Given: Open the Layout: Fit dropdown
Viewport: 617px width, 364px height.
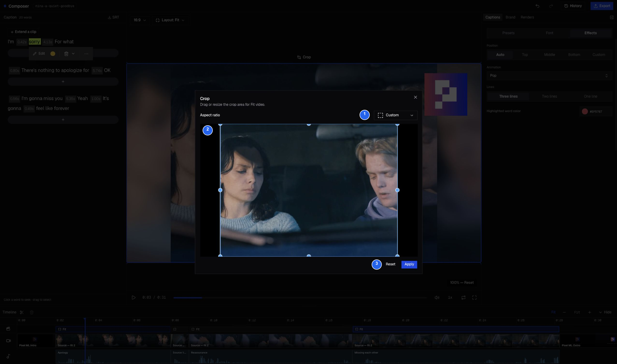Looking at the screenshot, I should pos(170,20).
